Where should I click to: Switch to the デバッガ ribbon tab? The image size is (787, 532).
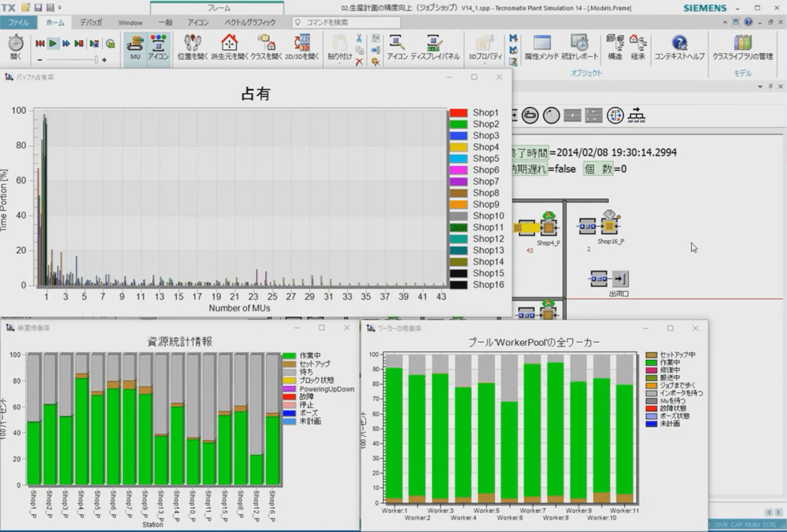(91, 23)
